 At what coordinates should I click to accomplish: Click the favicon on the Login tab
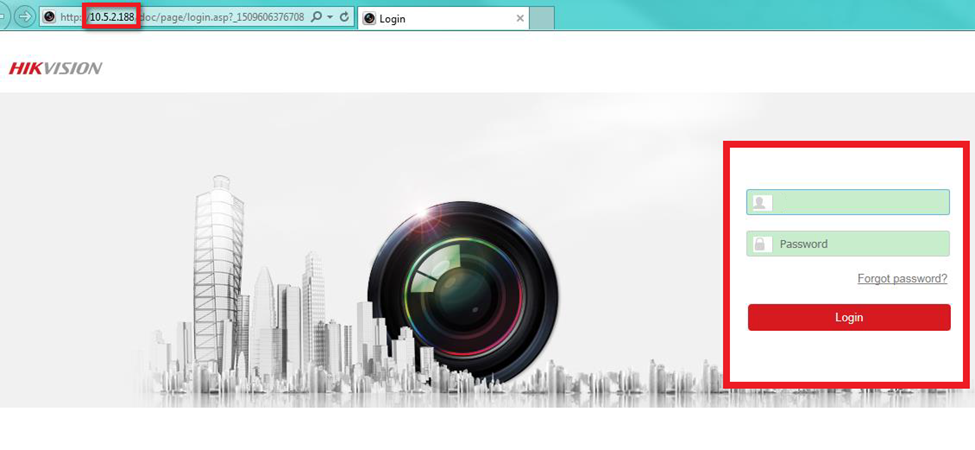[x=369, y=19]
